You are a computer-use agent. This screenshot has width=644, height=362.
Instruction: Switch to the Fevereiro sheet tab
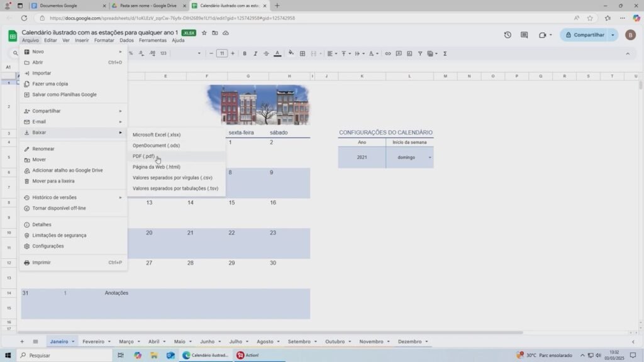(x=93, y=342)
